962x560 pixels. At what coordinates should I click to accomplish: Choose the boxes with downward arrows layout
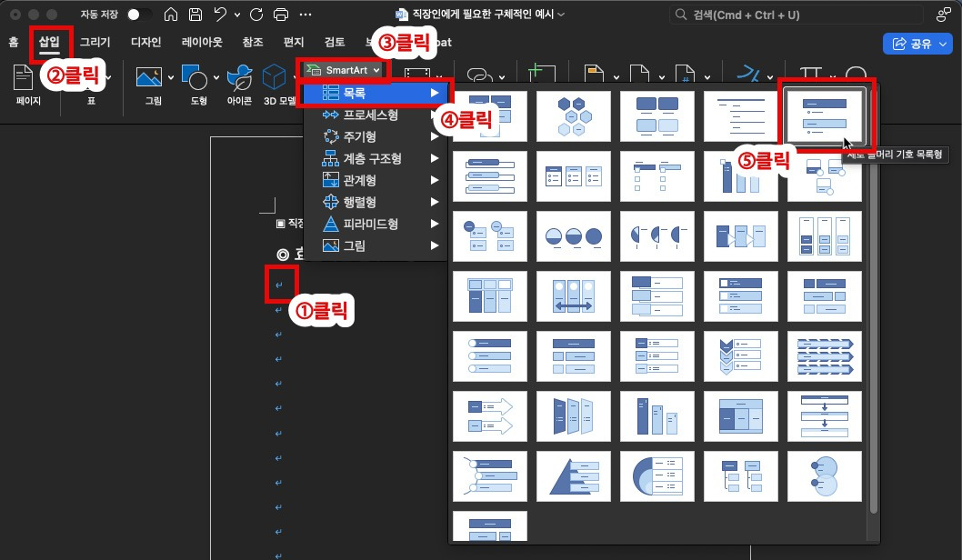(825, 416)
